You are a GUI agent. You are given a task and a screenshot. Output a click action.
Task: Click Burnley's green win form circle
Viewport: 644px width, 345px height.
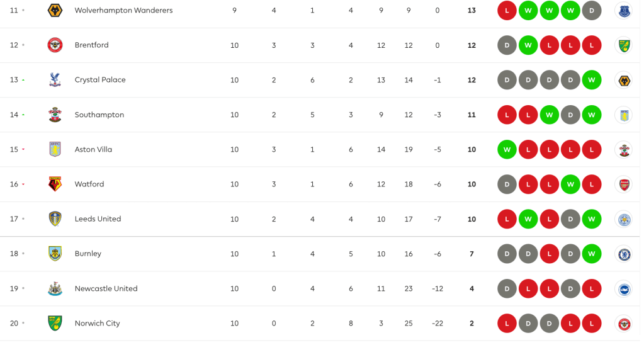pyautogui.click(x=592, y=254)
